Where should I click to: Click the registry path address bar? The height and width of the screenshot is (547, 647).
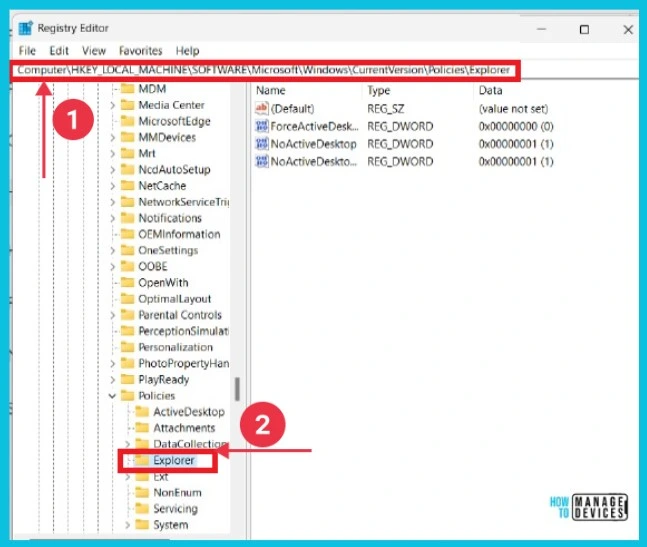pos(264,70)
